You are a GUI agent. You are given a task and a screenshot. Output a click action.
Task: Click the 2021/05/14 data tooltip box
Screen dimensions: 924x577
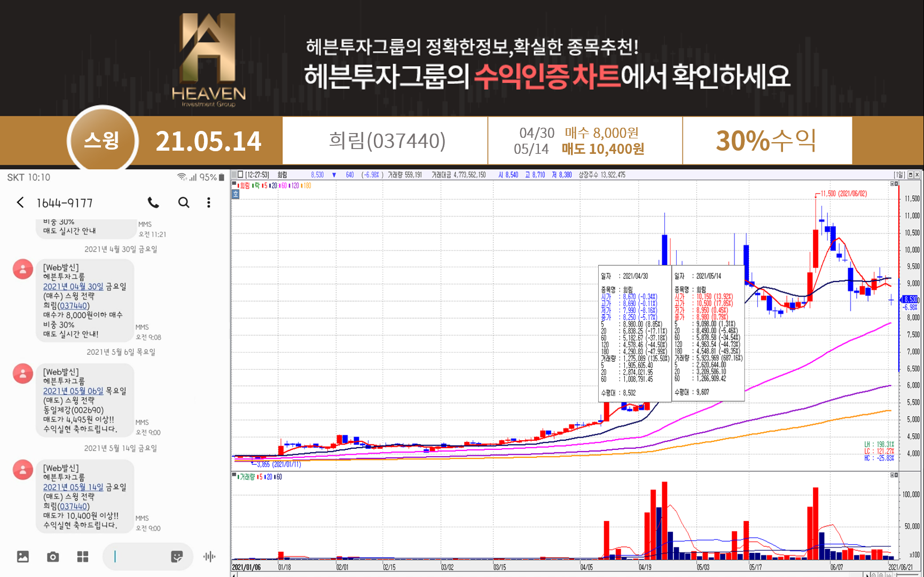[x=708, y=333]
